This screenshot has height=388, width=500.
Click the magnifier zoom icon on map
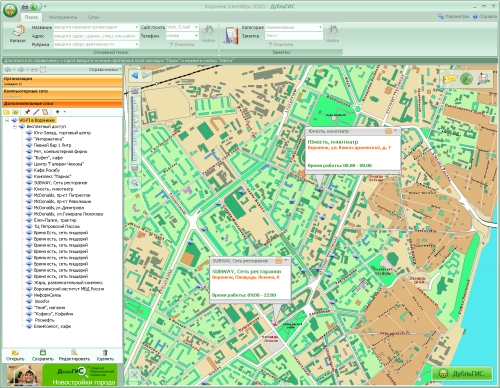coord(135,183)
